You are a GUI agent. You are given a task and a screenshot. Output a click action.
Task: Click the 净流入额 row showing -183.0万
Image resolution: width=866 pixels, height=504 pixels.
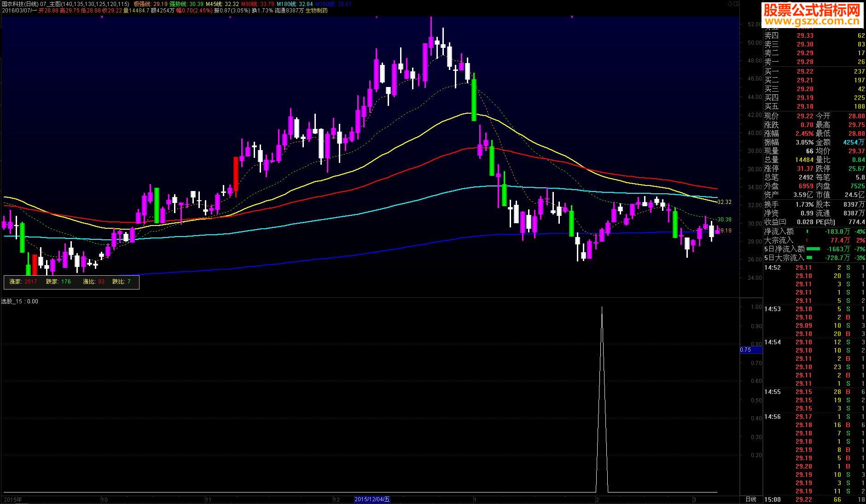(814, 232)
